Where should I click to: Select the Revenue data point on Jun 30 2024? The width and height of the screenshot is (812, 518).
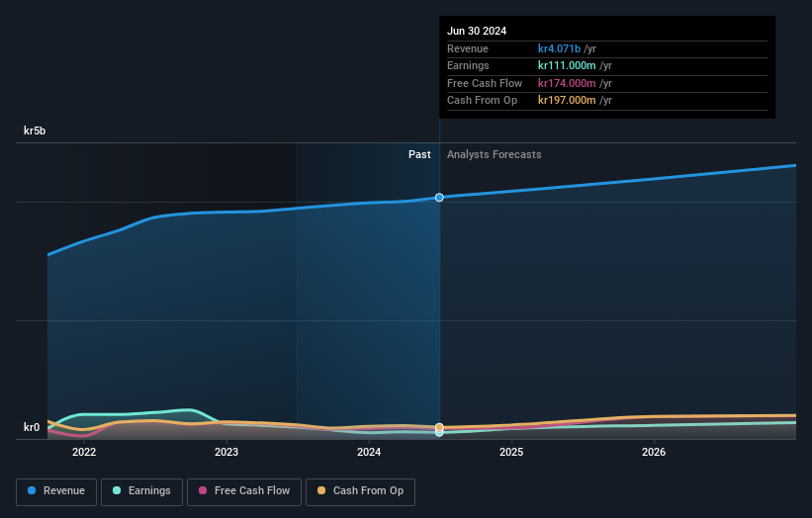tap(439, 197)
